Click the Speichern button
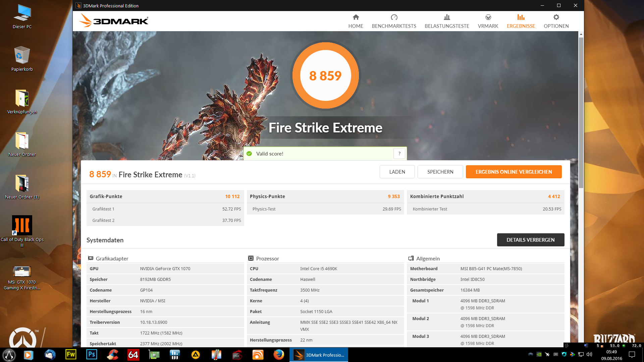This screenshot has height=362, width=644. pyautogui.click(x=440, y=172)
